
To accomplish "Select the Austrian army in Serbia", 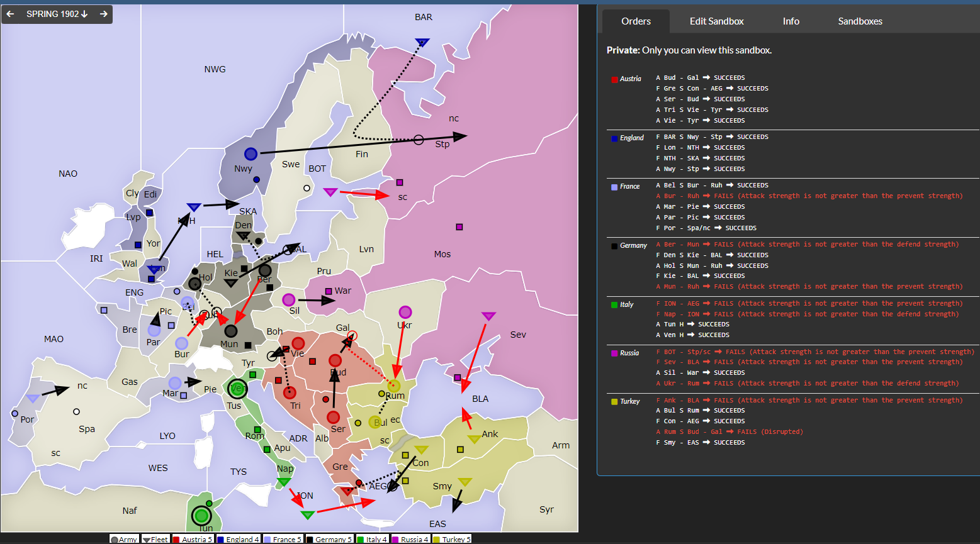I will (334, 417).
